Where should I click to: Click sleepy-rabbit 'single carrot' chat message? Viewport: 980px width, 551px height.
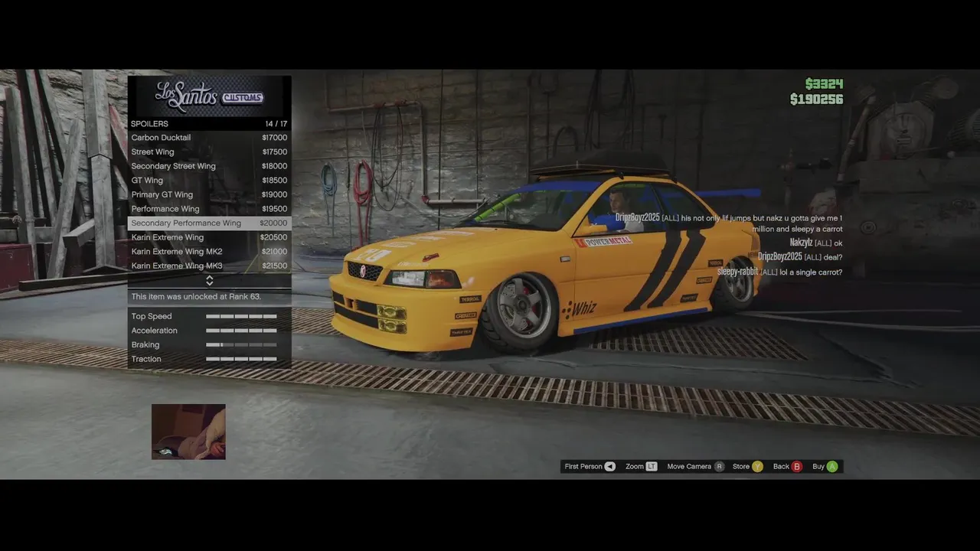(x=779, y=272)
